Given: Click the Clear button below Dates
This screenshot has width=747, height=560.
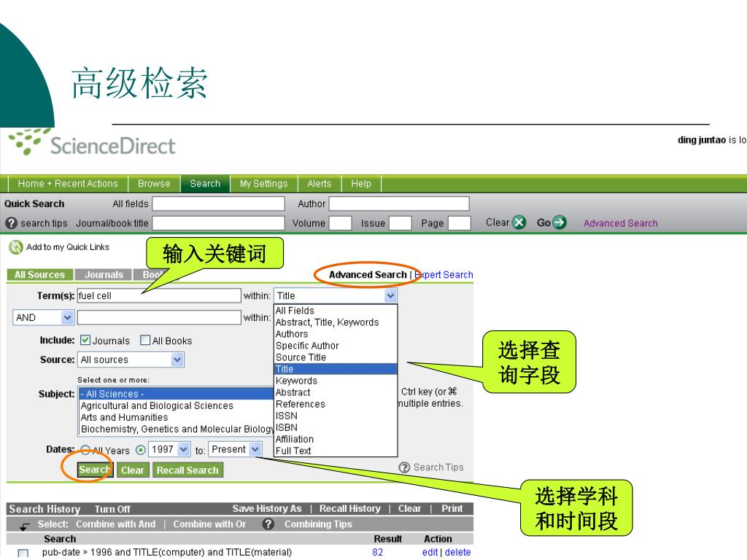Looking at the screenshot, I should [x=133, y=470].
